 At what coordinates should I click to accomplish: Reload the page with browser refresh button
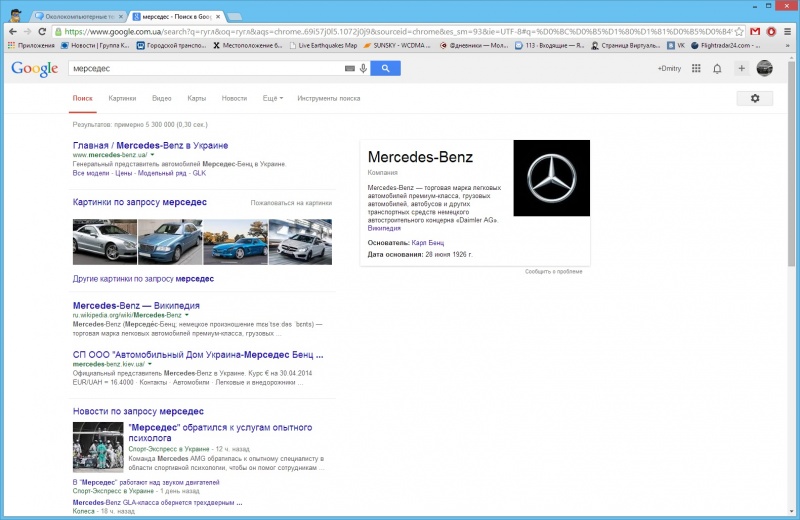(x=43, y=31)
